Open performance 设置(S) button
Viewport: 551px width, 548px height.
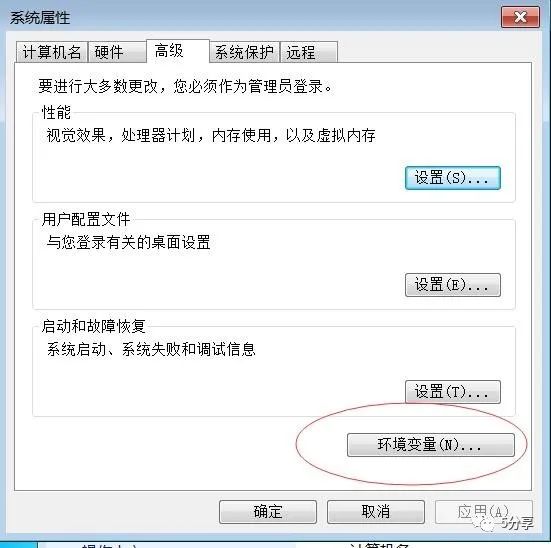(453, 178)
